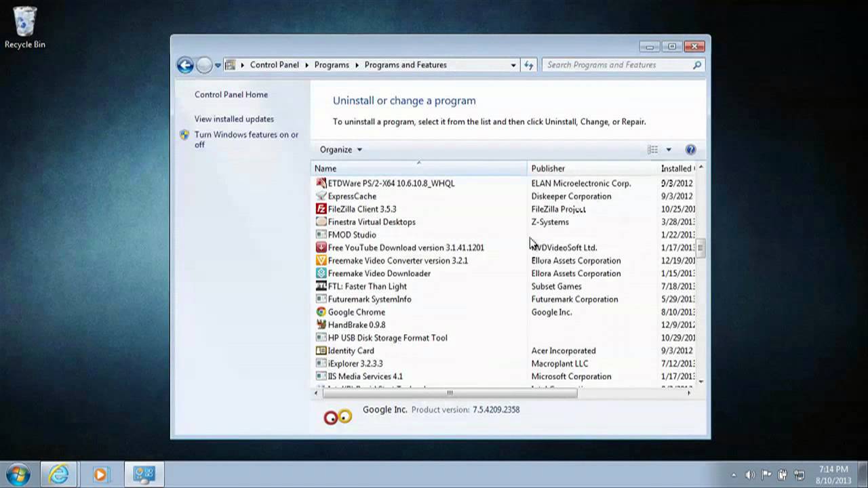The height and width of the screenshot is (488, 868).
Task: Expand the view options dropdown arrow
Action: 668,150
